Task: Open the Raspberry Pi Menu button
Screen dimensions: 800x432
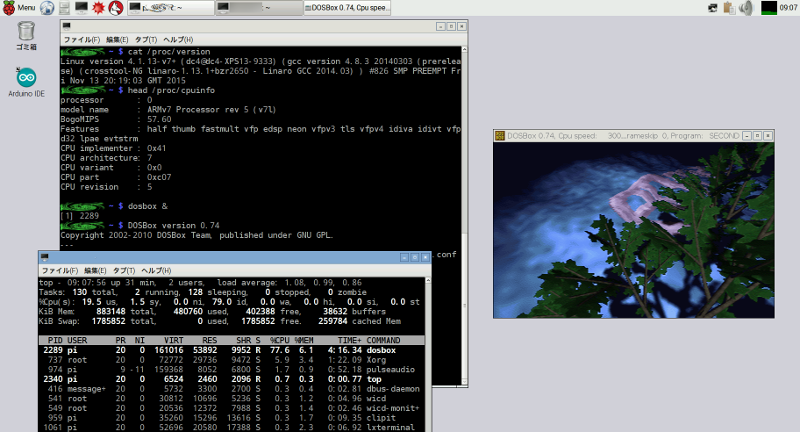Action: 19,8
